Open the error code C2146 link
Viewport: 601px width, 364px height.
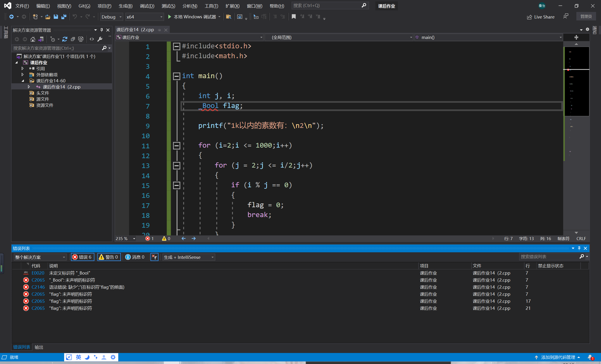coord(38,287)
